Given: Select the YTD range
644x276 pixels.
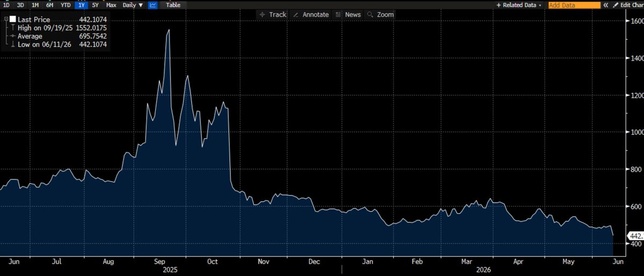Looking at the screenshot, I should (66, 5).
